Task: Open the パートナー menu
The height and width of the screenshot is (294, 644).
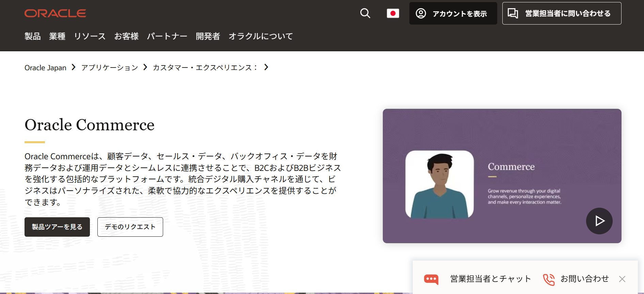Action: (x=167, y=36)
